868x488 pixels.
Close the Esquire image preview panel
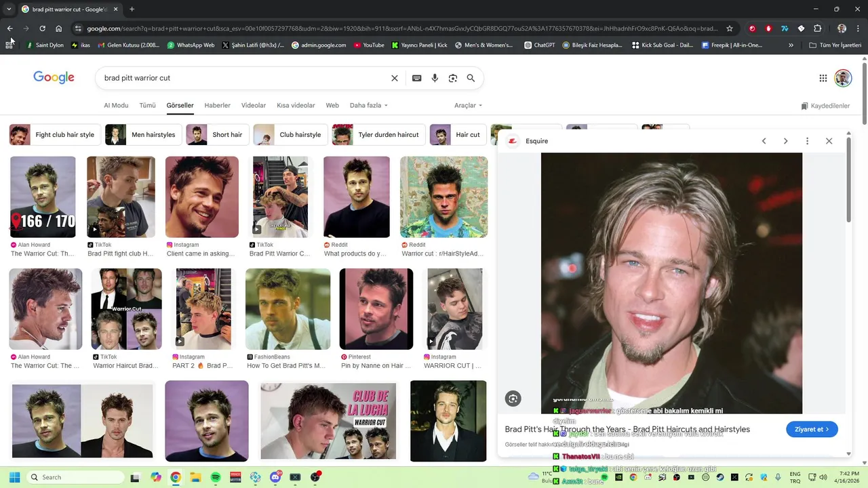(x=829, y=141)
